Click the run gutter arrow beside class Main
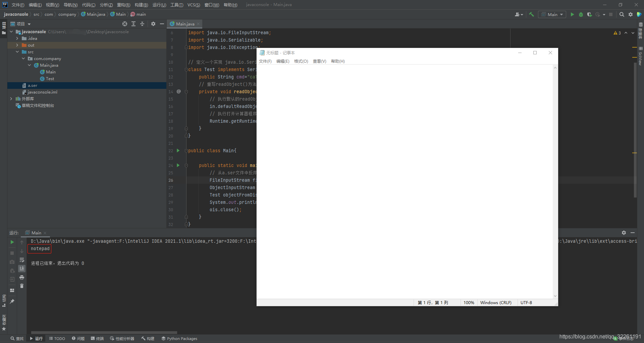The width and height of the screenshot is (644, 343). (x=178, y=151)
